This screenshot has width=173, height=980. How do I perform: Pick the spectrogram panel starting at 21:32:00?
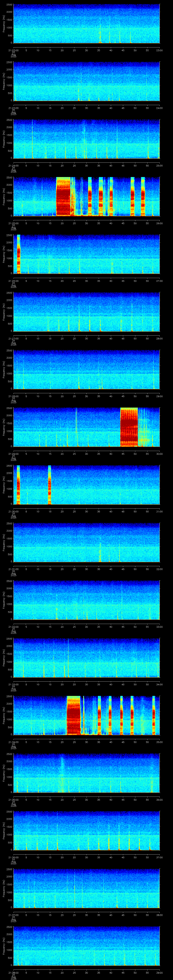point(86,600)
